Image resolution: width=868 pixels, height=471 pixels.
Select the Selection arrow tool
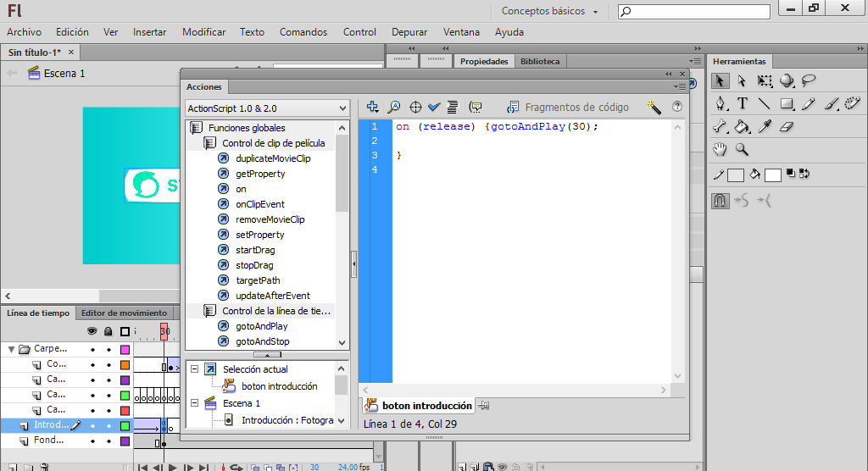(x=720, y=80)
